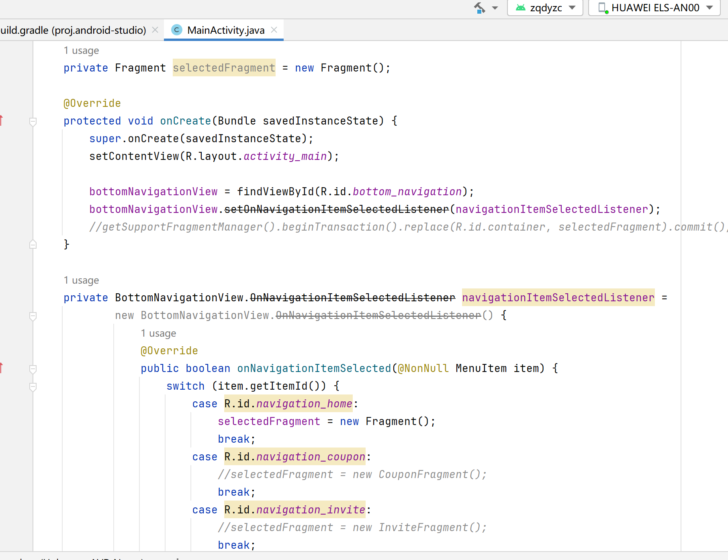
Task: Click the Android robot icon beside zqdyzc
Action: pyautogui.click(x=521, y=8)
